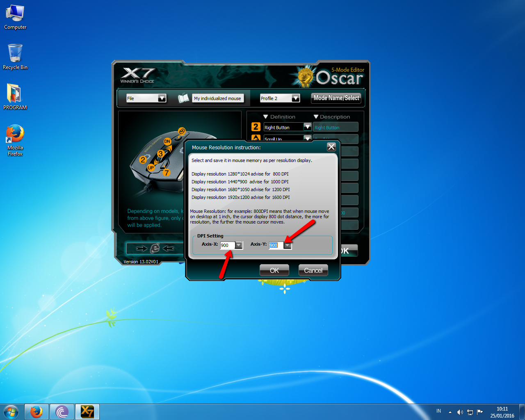This screenshot has width=525, height=420.
Task: Expand the Right Button definition dropdown
Action: [x=308, y=127]
